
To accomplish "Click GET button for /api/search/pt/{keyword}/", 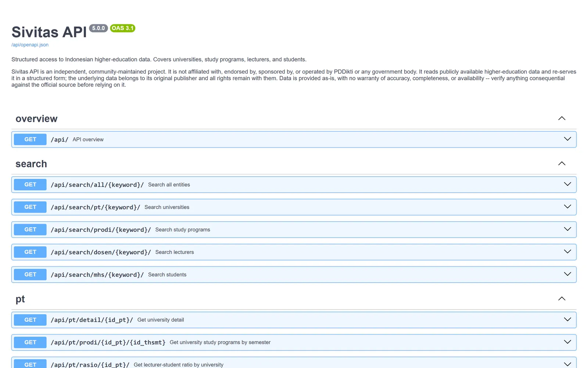I will (x=30, y=207).
